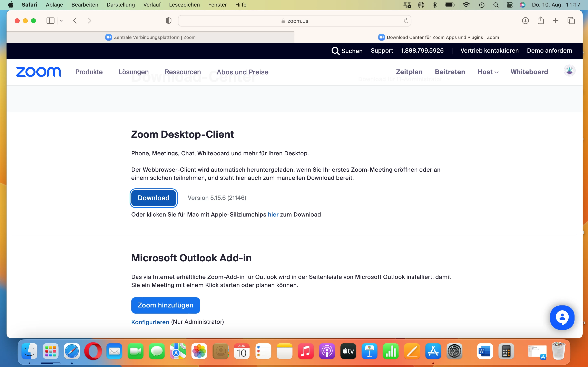Expand sidebar options chevron in toolbar
Image resolution: width=588 pixels, height=367 pixels.
[61, 21]
